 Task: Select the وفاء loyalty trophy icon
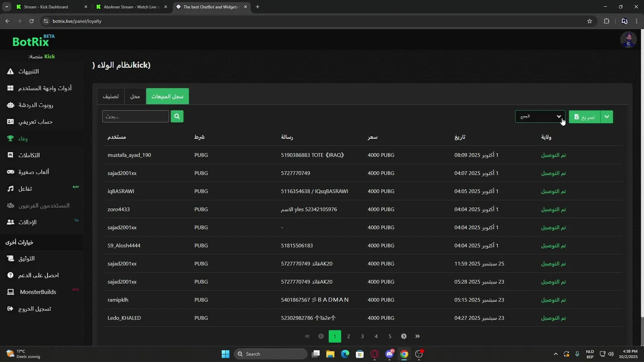pyautogui.click(x=10, y=138)
